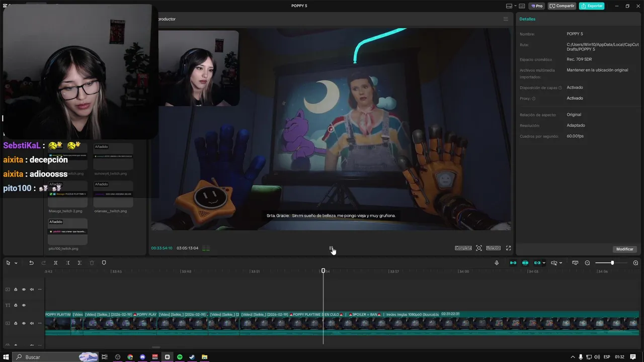Open the player panel hamburger menu
Viewport: 644px width, 362px height.
pos(506,19)
